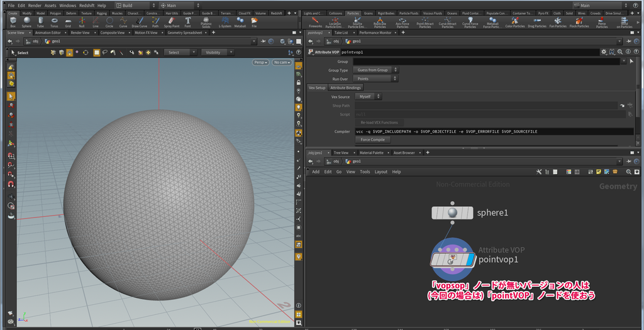Select the Fireworks particle tool
Screen dimensions: 644x330
click(316, 22)
